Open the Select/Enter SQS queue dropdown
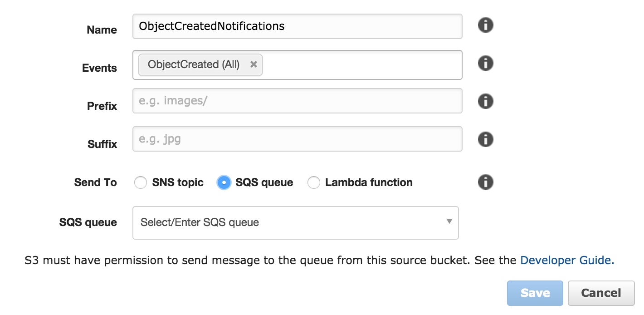 [x=295, y=222]
